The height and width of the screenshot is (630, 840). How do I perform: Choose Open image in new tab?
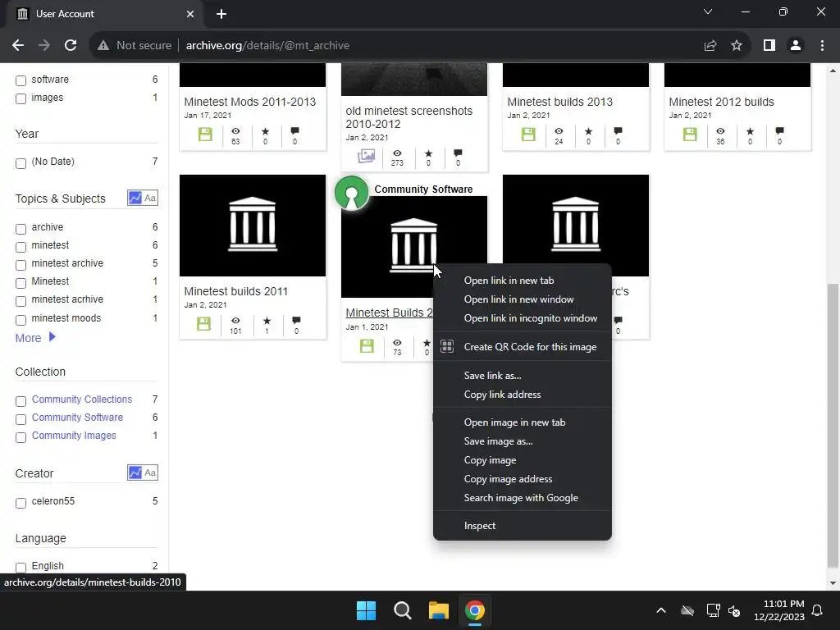click(x=523, y=422)
